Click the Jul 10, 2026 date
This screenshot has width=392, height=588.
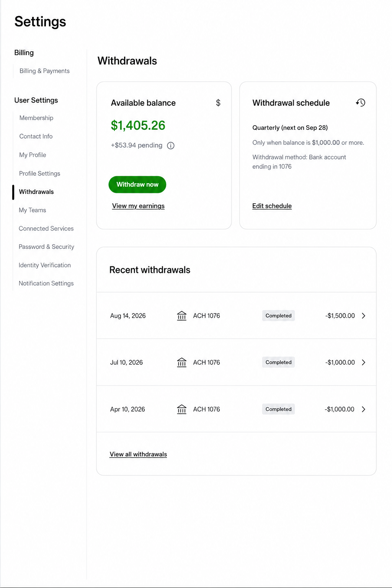[x=126, y=363]
